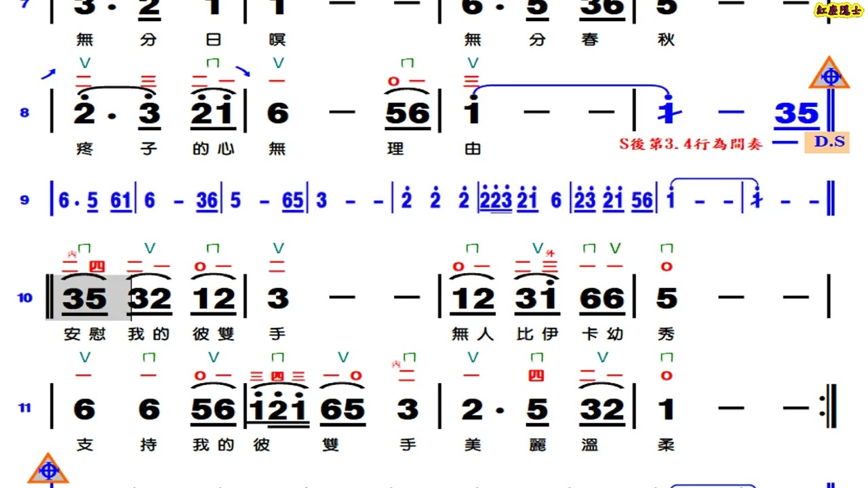Click the lyric character 慰
The height and width of the screenshot is (488, 868).
point(96,334)
